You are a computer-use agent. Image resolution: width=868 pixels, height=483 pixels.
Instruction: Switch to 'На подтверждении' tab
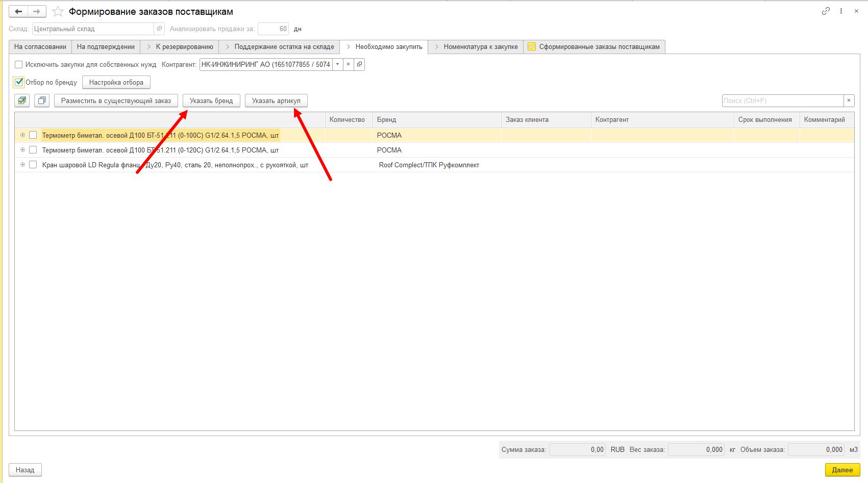pos(106,46)
